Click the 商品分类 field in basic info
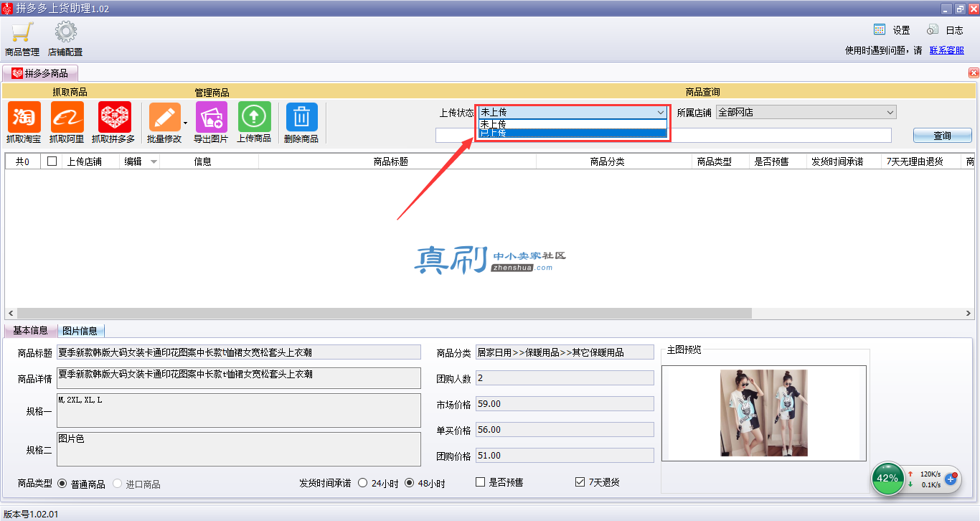Viewport: 980px width, 521px height. pos(565,352)
